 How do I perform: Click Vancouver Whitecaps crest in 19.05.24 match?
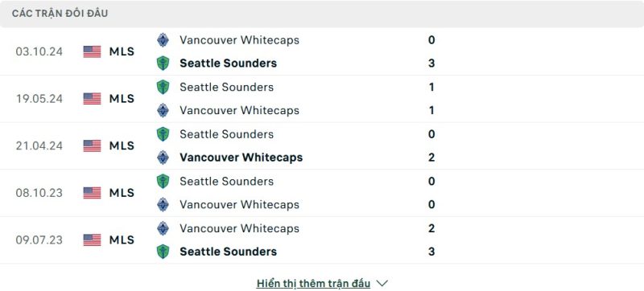tap(163, 110)
